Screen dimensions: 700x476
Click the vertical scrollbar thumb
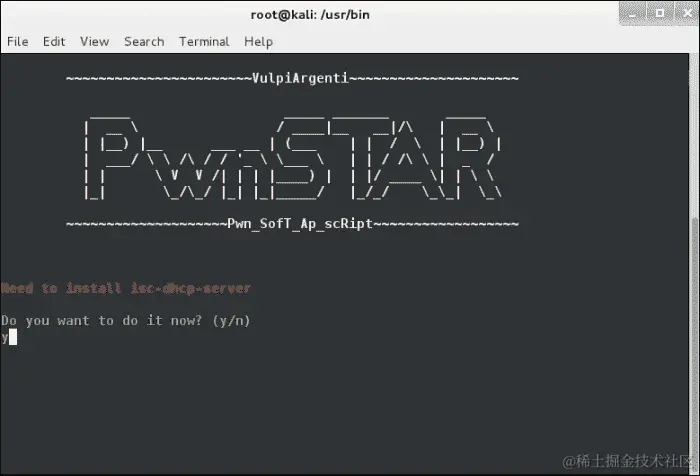(694, 344)
